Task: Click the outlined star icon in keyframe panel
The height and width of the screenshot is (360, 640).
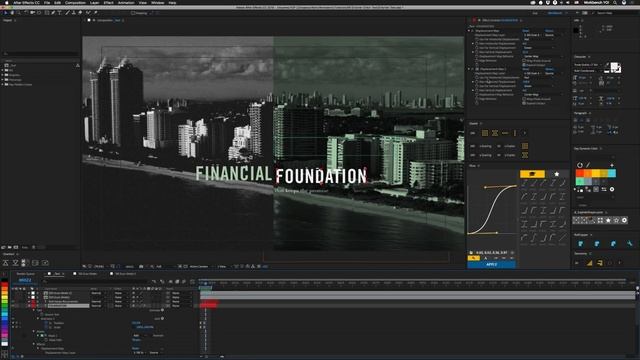Action: [x=616, y=220]
